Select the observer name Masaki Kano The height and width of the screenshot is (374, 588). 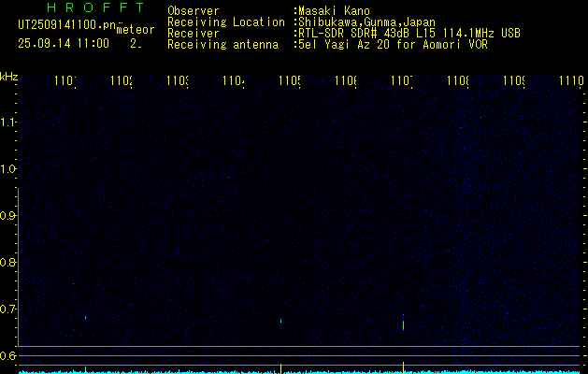click(332, 11)
